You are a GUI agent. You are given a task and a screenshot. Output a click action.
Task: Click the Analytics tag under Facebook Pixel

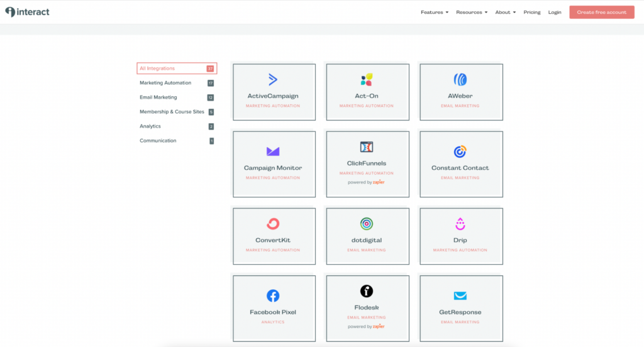273,322
